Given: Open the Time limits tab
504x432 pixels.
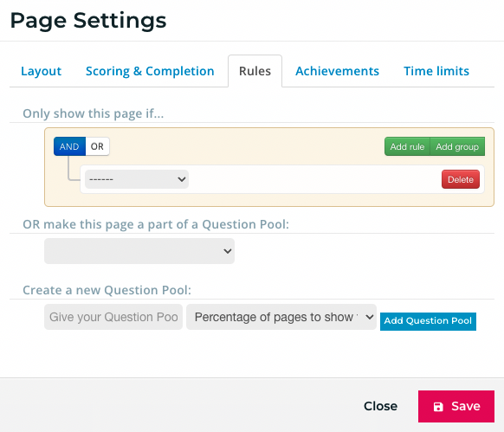Looking at the screenshot, I should click(x=436, y=71).
